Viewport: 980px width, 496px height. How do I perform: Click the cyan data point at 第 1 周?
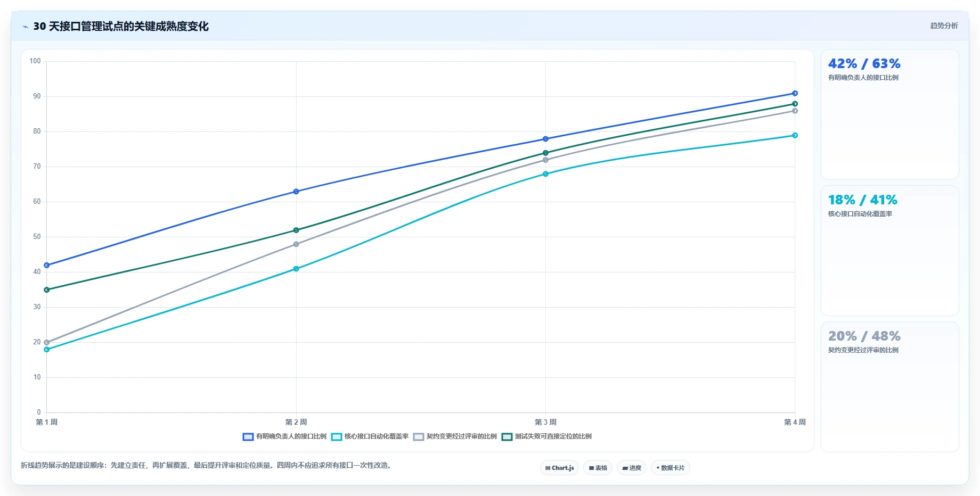(x=47, y=350)
